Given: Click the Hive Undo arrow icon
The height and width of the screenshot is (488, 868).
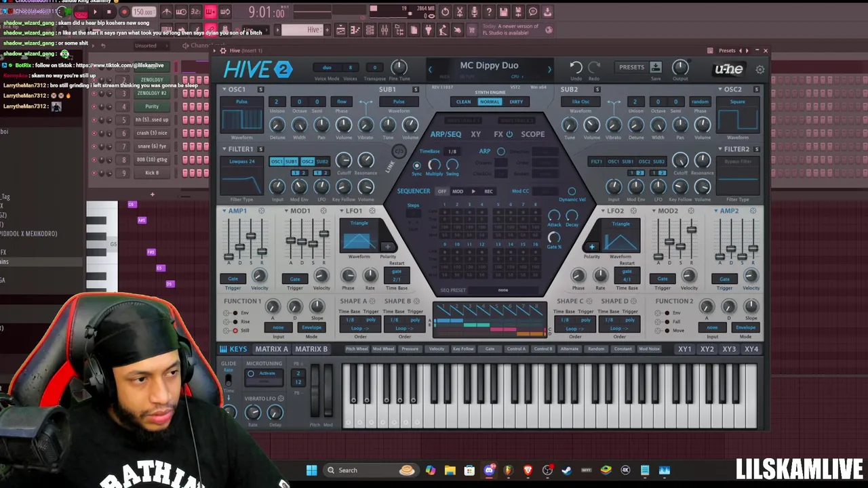Looking at the screenshot, I should [576, 67].
